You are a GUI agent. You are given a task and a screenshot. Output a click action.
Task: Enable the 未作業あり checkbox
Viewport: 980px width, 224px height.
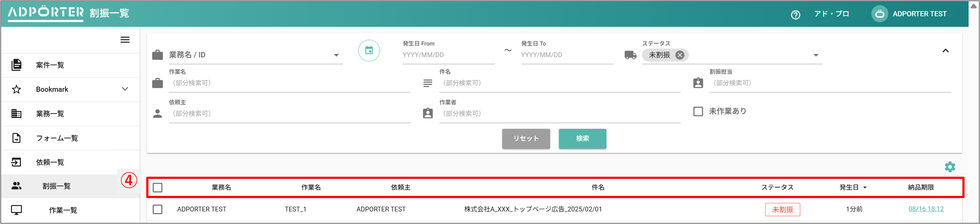(698, 112)
